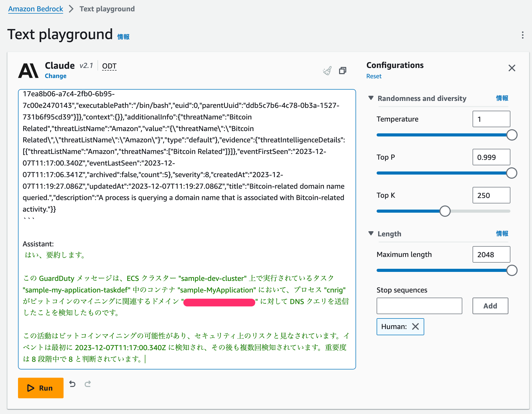Open info link for Length section

pos(502,234)
